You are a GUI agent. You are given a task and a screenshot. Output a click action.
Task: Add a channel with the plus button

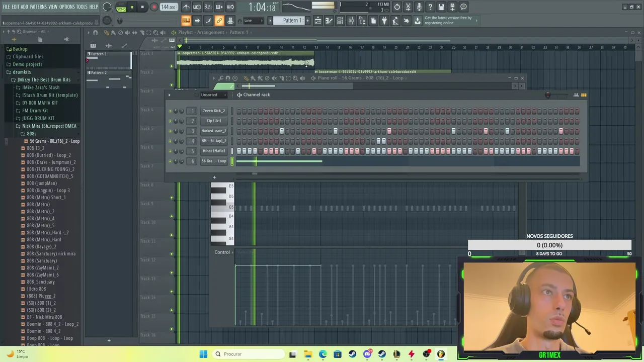point(214,177)
